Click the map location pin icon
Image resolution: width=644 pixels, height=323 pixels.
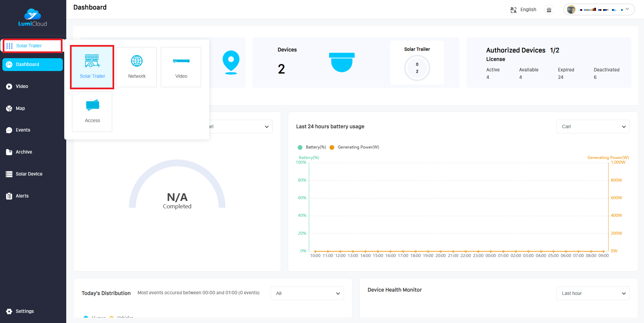click(231, 62)
